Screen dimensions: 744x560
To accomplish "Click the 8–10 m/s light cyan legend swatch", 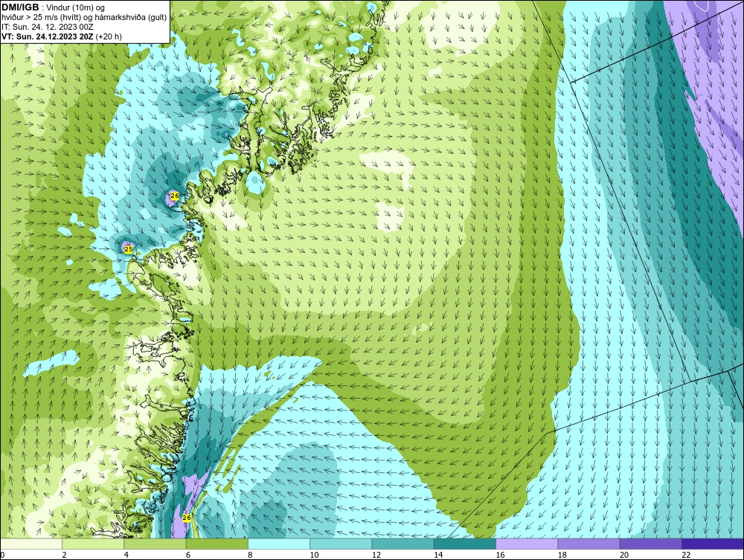I will (279, 544).
